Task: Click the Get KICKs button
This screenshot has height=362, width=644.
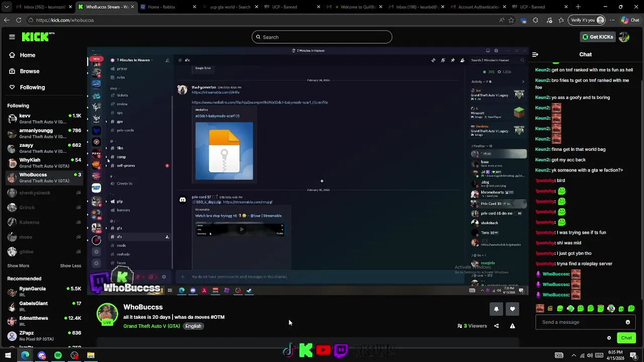Action: point(598,37)
